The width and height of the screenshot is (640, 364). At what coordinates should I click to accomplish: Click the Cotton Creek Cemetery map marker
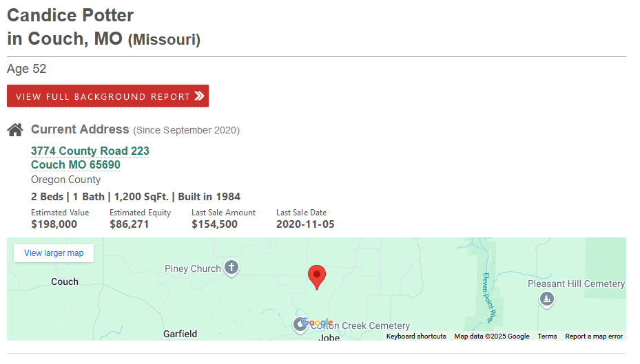pyautogui.click(x=300, y=325)
